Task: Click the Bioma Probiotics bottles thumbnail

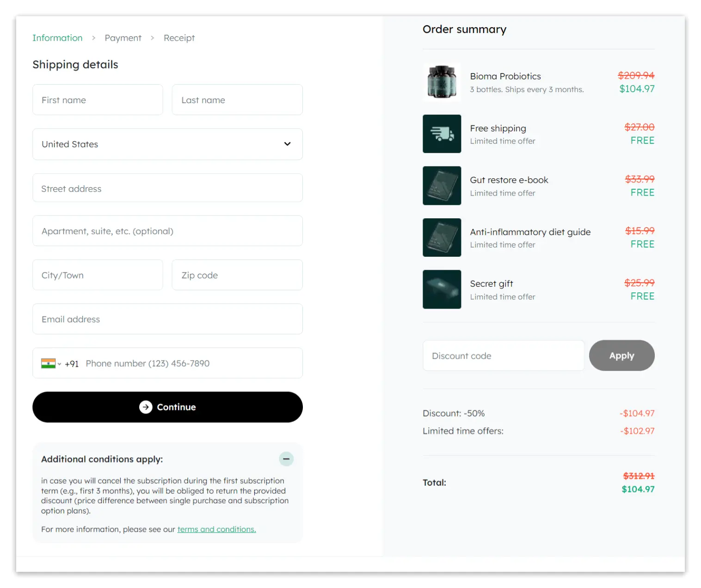Action: 442,82
